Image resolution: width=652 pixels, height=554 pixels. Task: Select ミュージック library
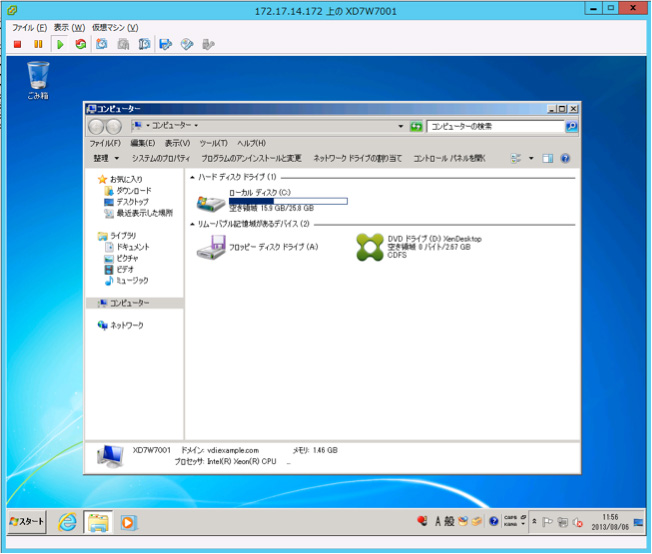click(x=126, y=280)
